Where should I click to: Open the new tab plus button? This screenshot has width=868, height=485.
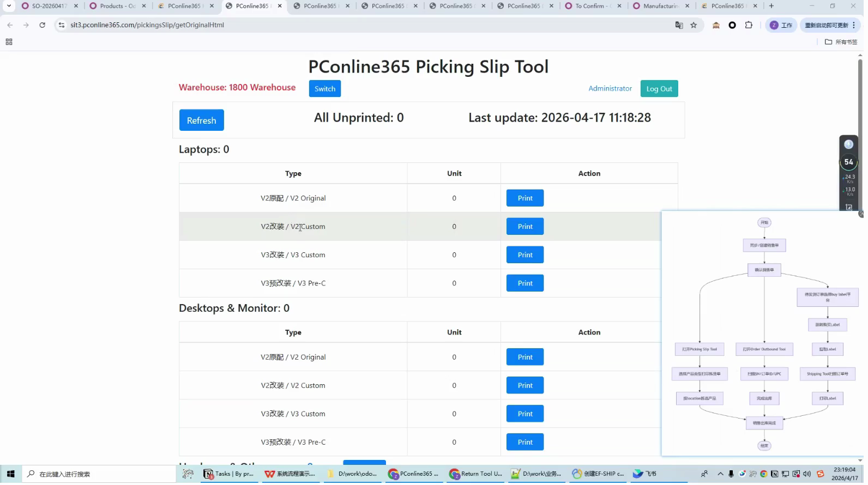[771, 6]
